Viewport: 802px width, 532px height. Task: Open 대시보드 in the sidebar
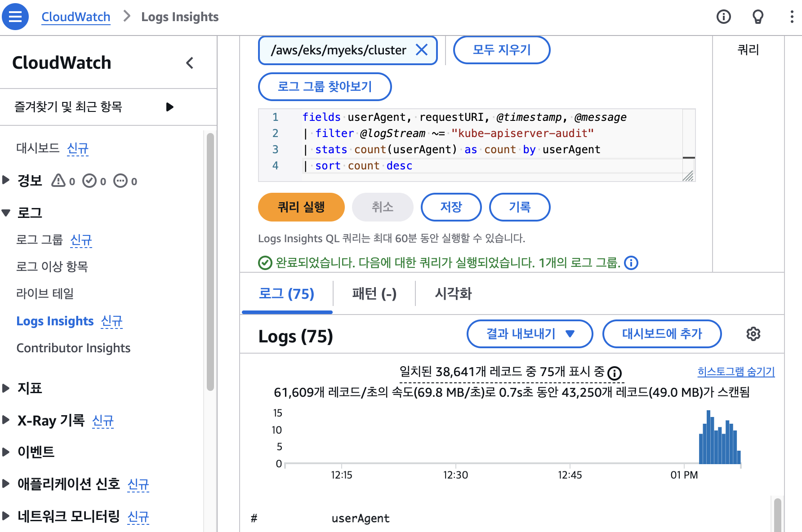pyautogui.click(x=38, y=148)
